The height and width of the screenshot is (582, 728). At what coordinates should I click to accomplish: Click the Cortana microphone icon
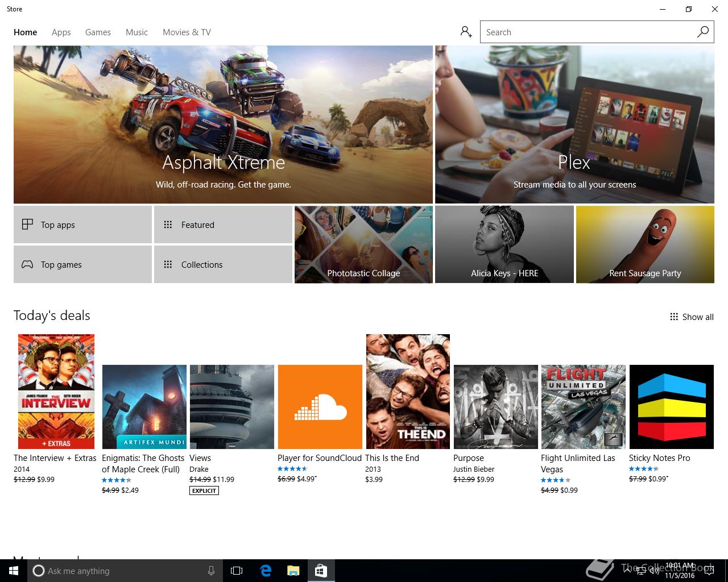pos(211,571)
